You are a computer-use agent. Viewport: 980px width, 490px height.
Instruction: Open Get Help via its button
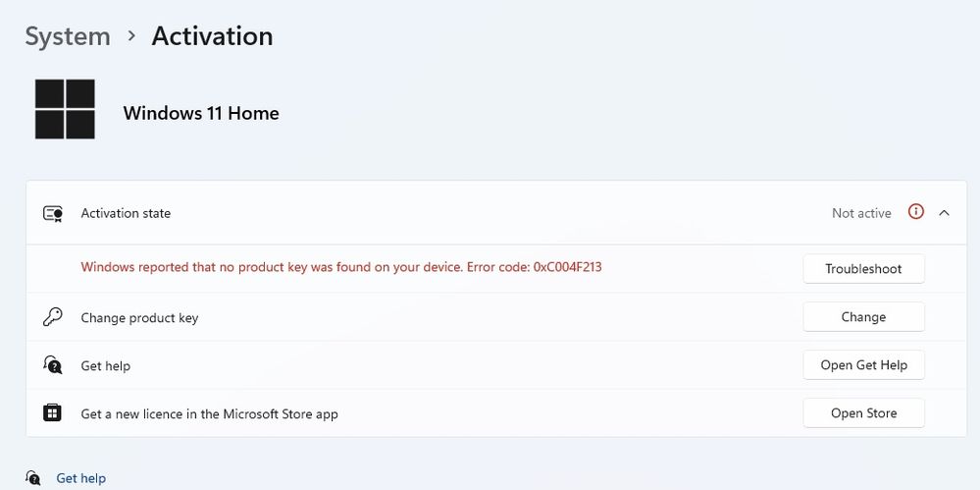click(x=863, y=365)
